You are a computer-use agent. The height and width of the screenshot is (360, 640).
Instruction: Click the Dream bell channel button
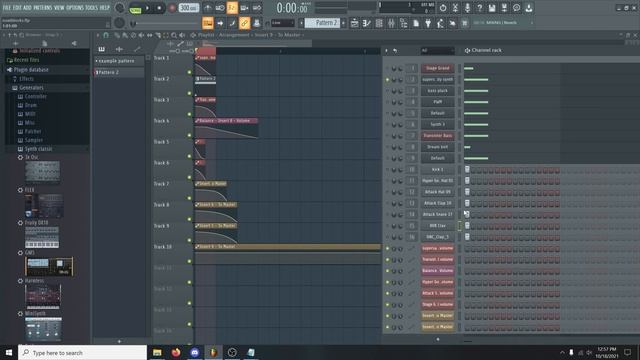(438, 147)
